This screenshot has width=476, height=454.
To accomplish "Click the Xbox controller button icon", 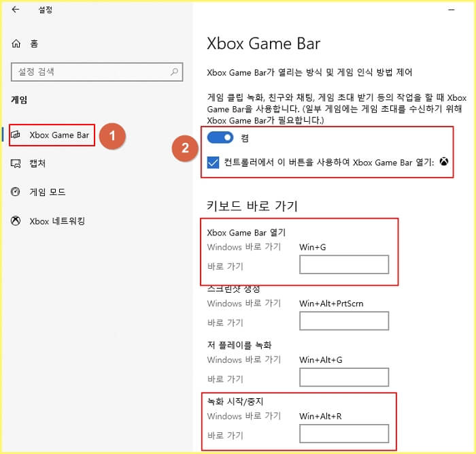I will (444, 162).
